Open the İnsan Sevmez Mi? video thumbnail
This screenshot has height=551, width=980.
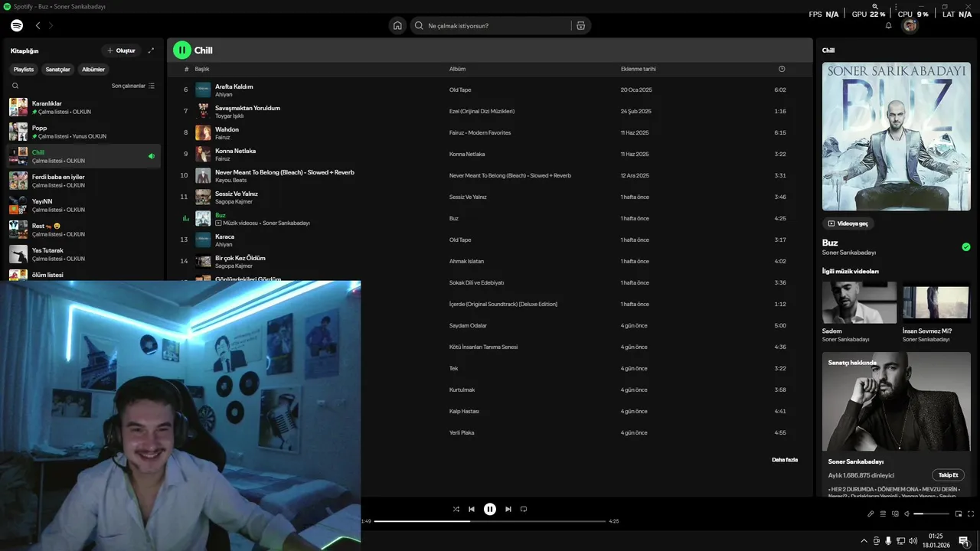click(x=936, y=302)
